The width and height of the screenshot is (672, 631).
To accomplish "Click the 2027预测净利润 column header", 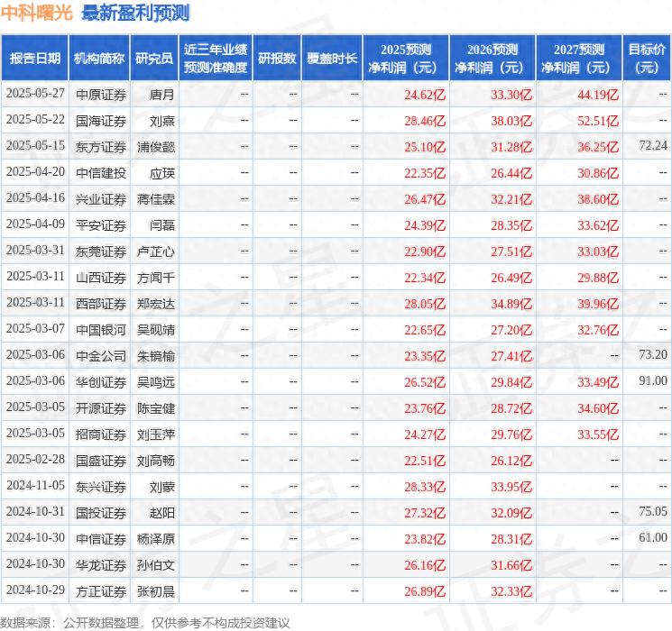I will (579, 59).
